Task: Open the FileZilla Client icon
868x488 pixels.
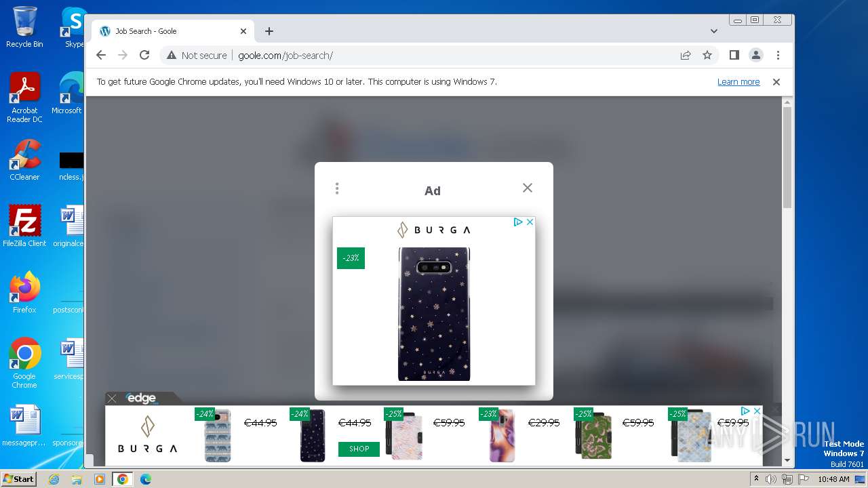Action: [24, 226]
